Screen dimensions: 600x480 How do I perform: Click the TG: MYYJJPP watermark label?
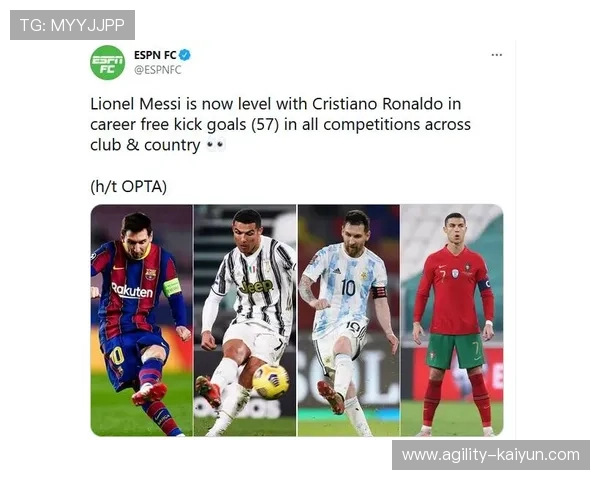click(x=72, y=25)
